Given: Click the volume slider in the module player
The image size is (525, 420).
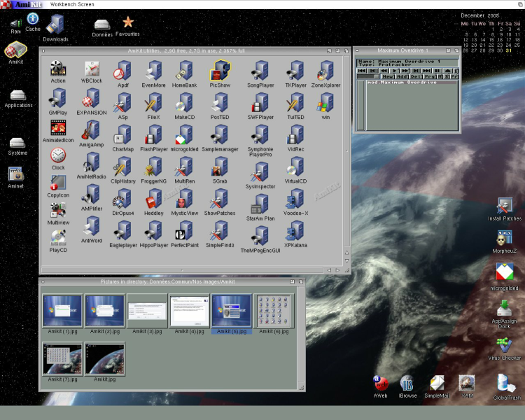Looking at the screenshot, I should point(368,76).
